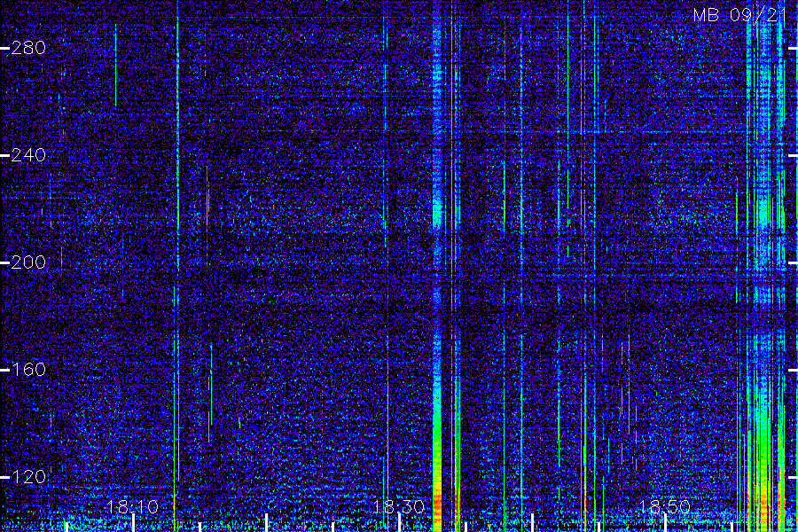Click the 240 frequency axis label

28,155
